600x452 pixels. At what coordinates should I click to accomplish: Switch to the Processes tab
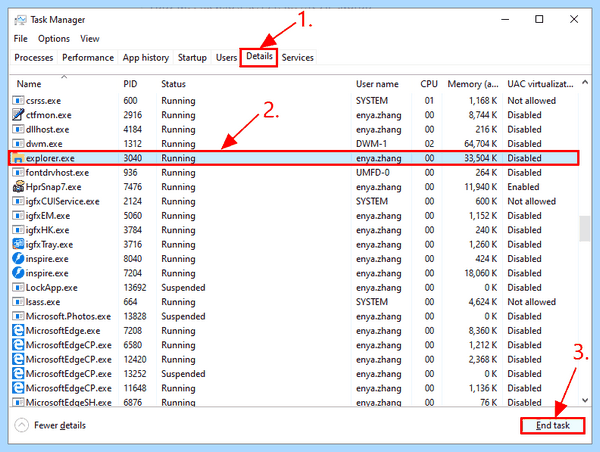(34, 58)
